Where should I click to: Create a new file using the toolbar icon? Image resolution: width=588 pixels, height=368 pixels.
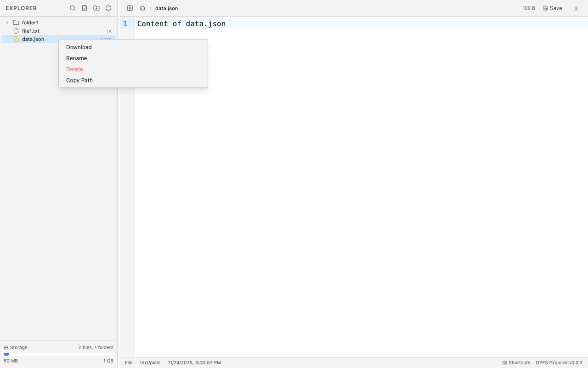coord(85,8)
